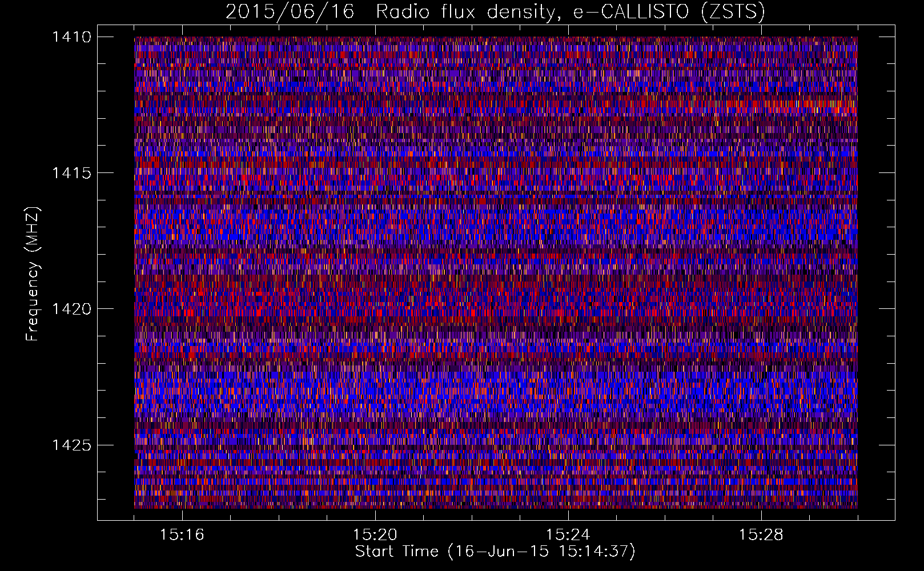
Task: Click the 'Frequency (MHZ)' y-axis label
Action: [33, 274]
